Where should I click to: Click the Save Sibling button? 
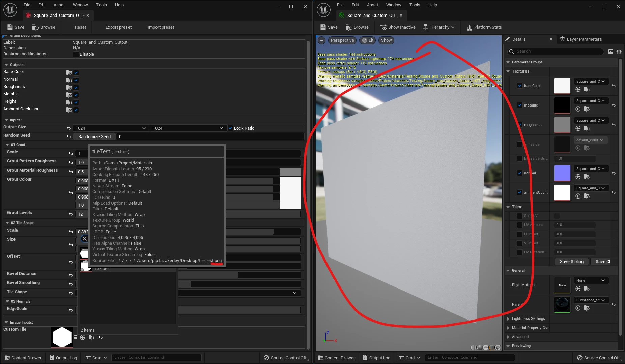click(572, 262)
